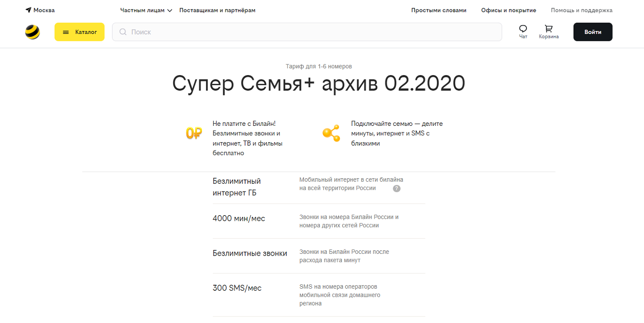The image size is (644, 323).
Task: Click the heading Супер Семья+ архив 02.2020
Action: (319, 83)
